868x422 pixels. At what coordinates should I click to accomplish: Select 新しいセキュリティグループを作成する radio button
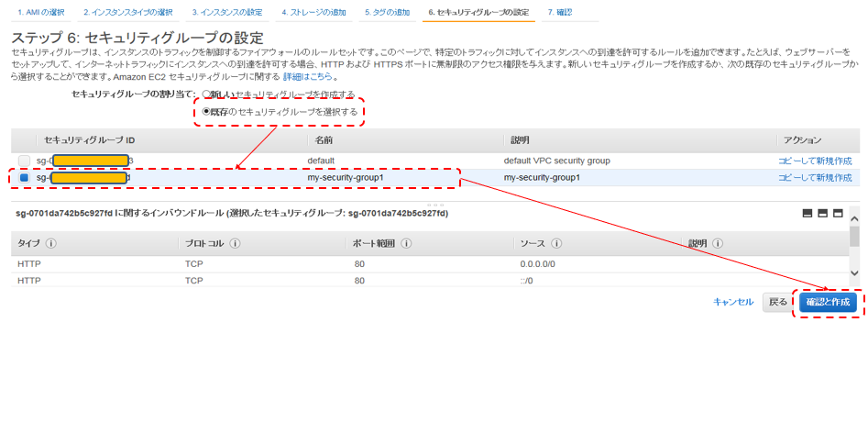[x=206, y=94]
